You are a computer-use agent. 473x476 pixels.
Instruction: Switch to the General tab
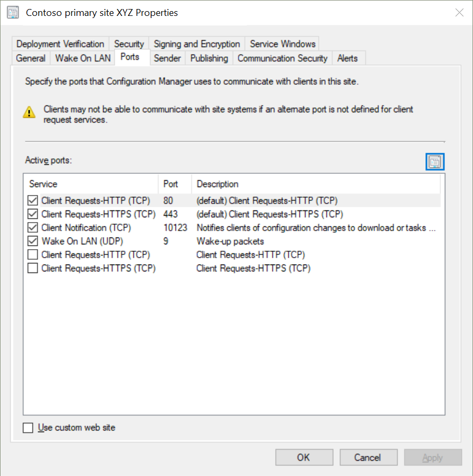pos(31,58)
